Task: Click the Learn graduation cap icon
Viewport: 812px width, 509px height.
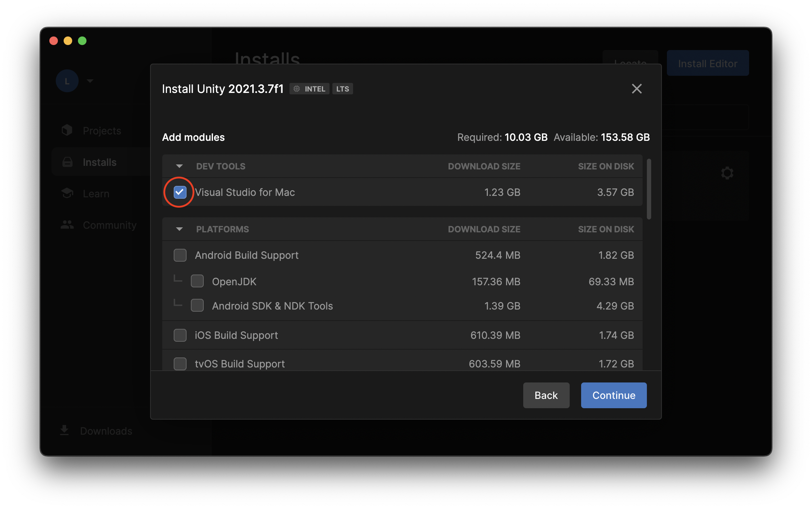Action: [67, 193]
